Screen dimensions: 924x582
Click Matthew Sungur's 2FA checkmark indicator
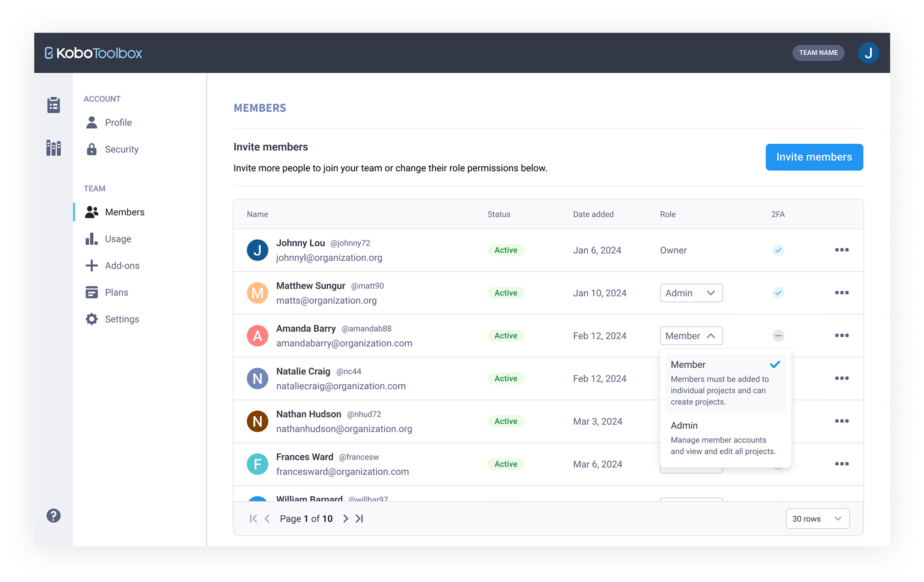778,293
